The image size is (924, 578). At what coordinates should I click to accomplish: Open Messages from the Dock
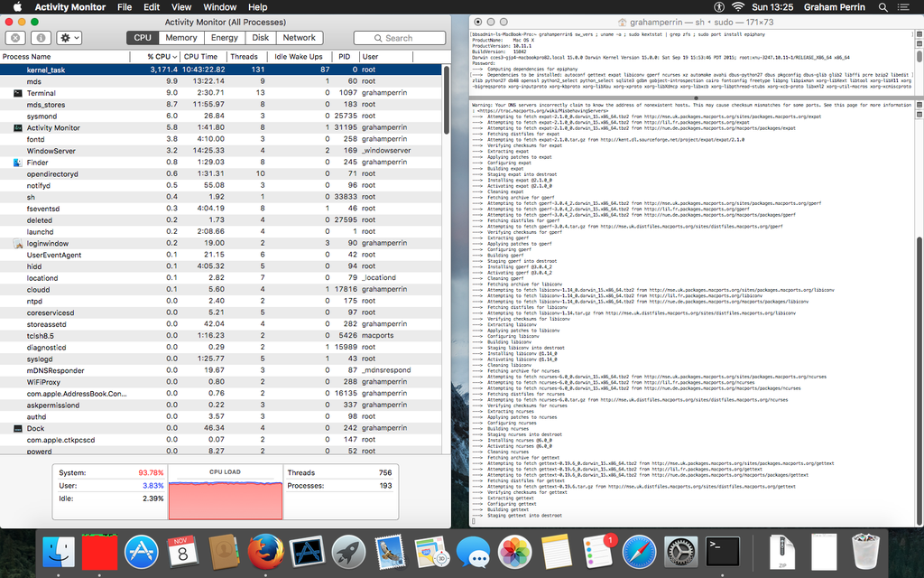473,553
